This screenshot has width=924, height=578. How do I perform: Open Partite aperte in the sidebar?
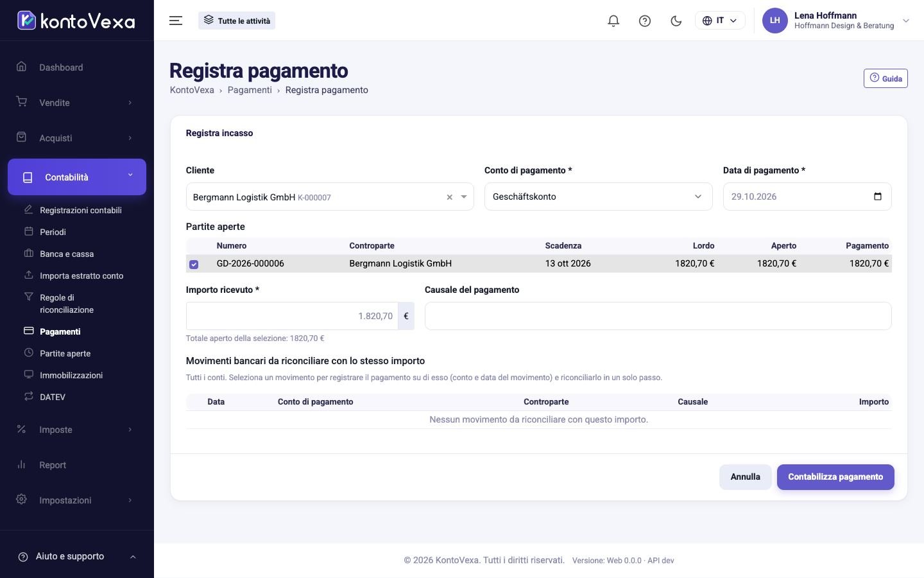click(65, 353)
